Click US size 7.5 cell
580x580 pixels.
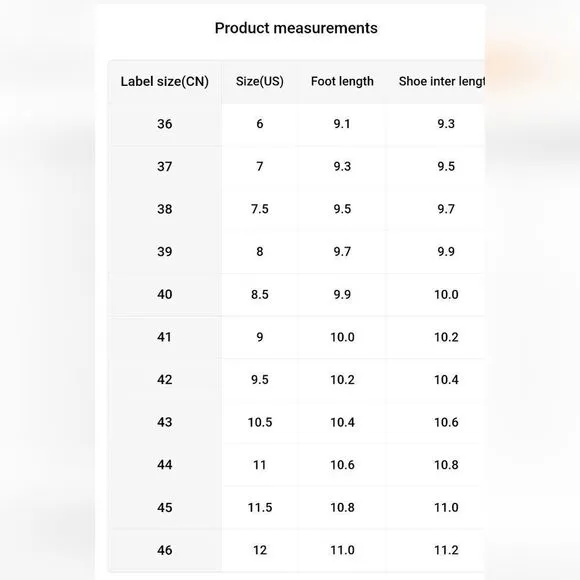tap(260, 209)
